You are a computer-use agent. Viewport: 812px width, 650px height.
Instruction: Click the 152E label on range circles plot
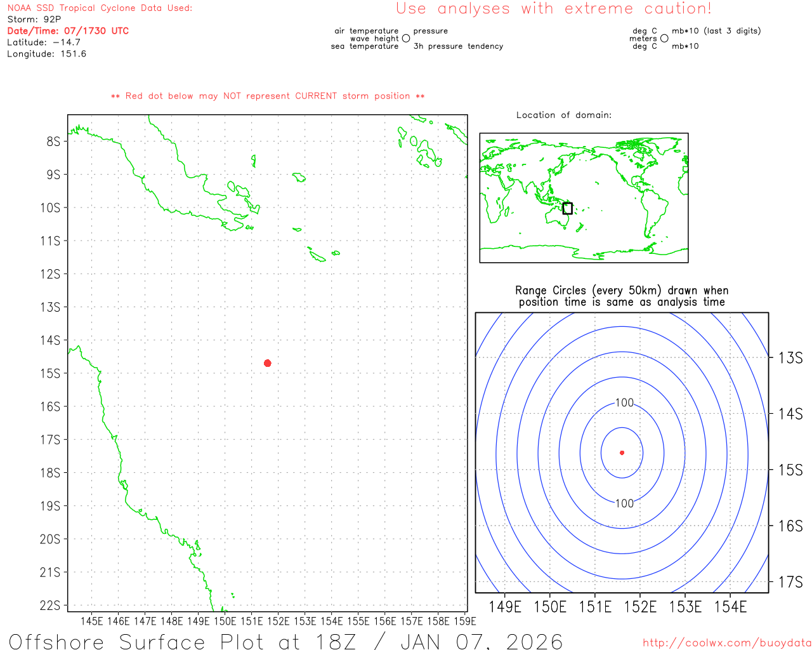pyautogui.click(x=640, y=607)
